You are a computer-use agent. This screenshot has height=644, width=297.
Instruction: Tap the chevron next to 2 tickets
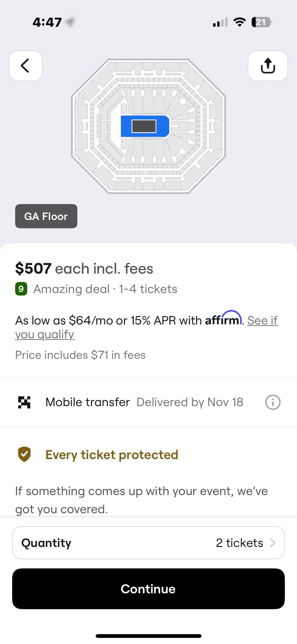point(273,543)
